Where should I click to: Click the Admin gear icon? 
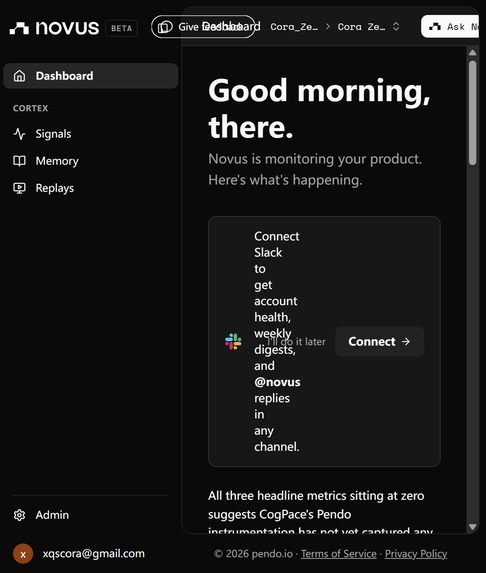(19, 515)
